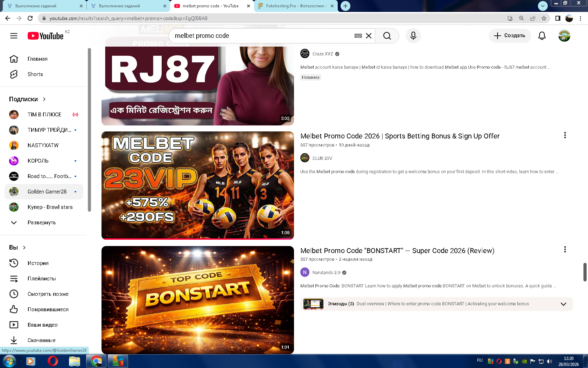Open the YouTube guide hamburger menu

tap(14, 36)
